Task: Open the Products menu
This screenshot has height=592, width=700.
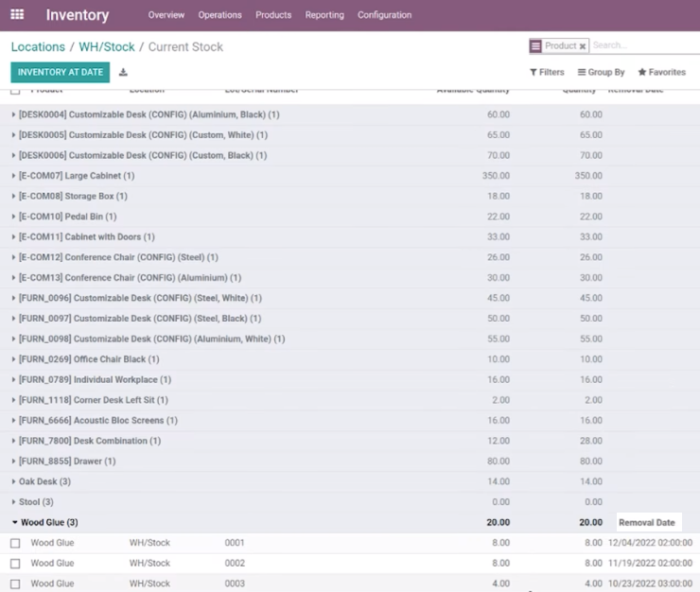Action: [x=273, y=15]
